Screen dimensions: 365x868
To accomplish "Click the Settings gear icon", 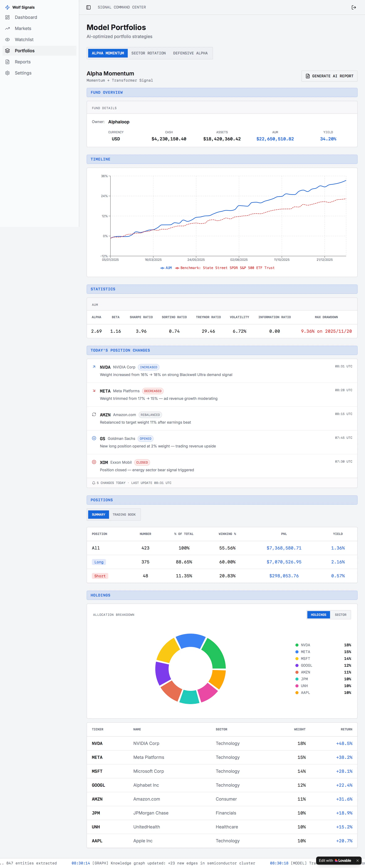I will click(x=7, y=73).
